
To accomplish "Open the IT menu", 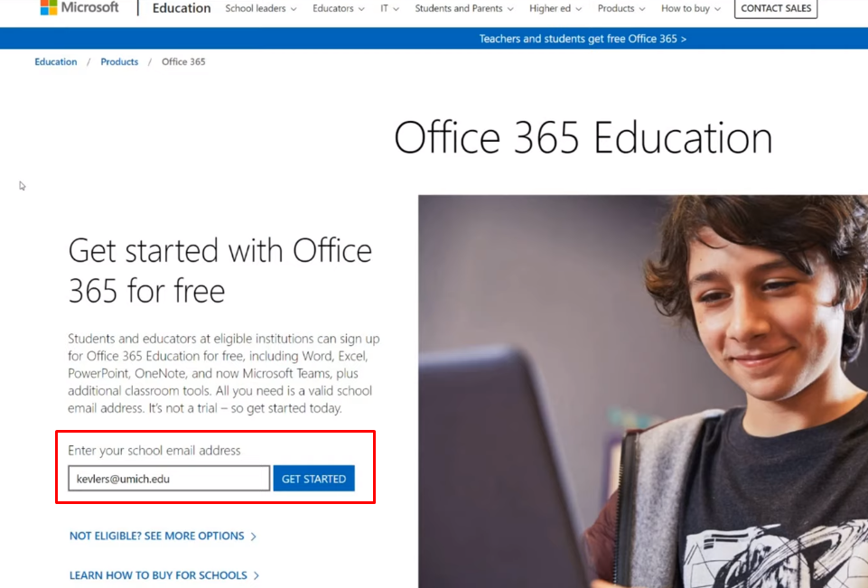I will (389, 8).
